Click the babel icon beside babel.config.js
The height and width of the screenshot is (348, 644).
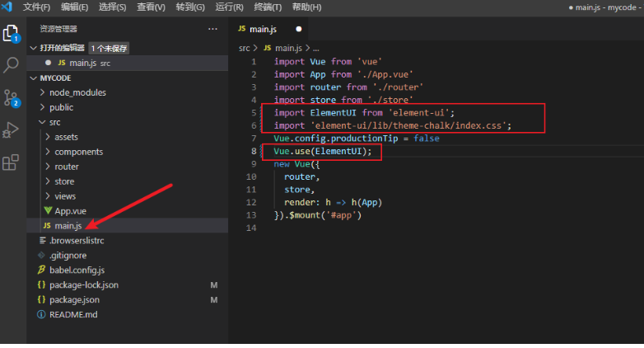tap(41, 270)
